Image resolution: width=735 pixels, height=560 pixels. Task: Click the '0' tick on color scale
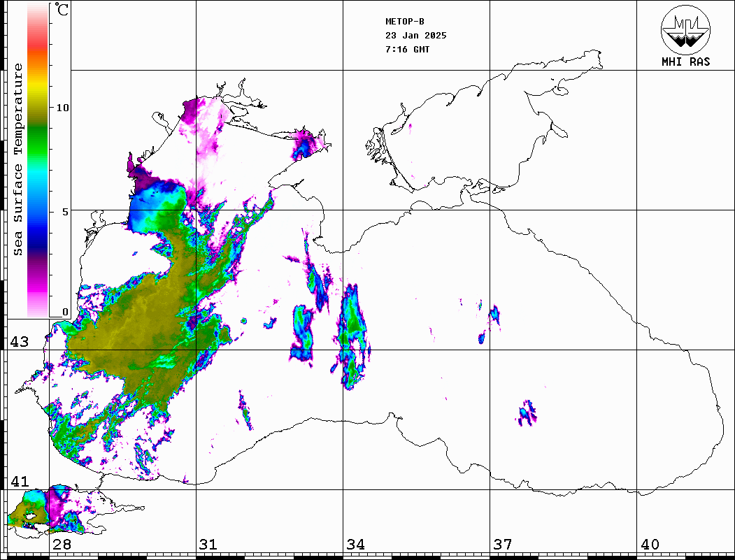tap(65, 312)
